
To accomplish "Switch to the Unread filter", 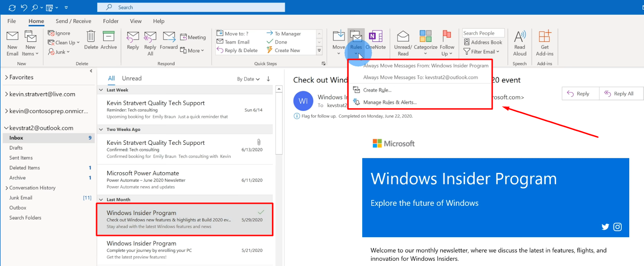I will (x=132, y=78).
